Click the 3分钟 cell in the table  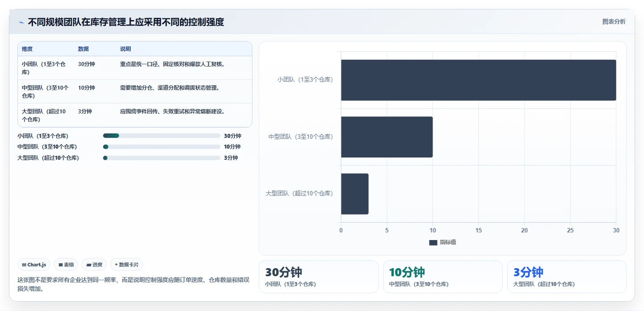[85, 112]
